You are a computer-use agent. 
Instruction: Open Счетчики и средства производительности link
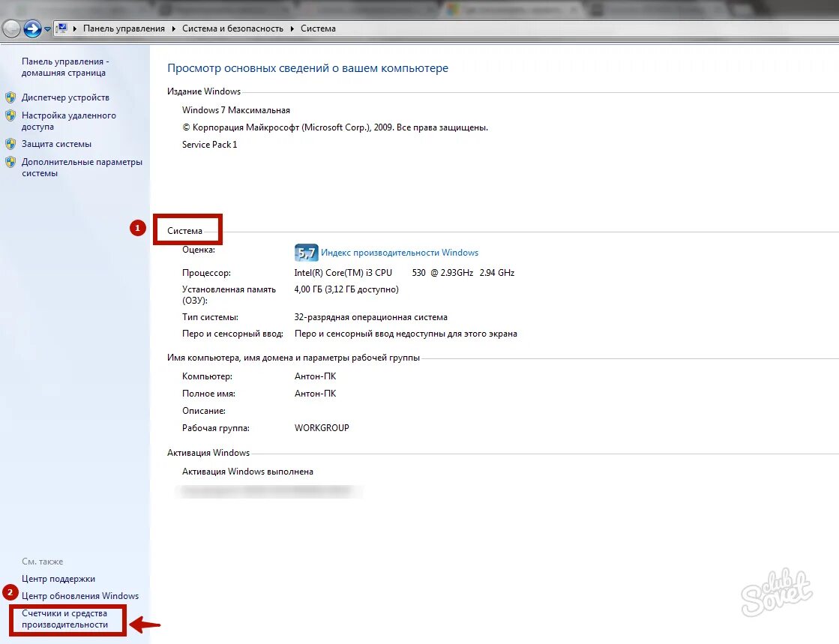click(64, 619)
